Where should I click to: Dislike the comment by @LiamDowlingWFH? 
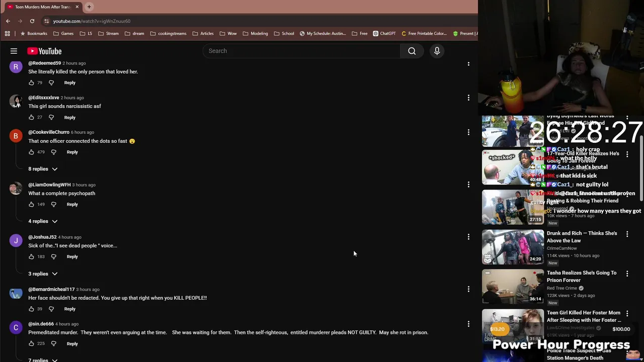[x=53, y=204]
